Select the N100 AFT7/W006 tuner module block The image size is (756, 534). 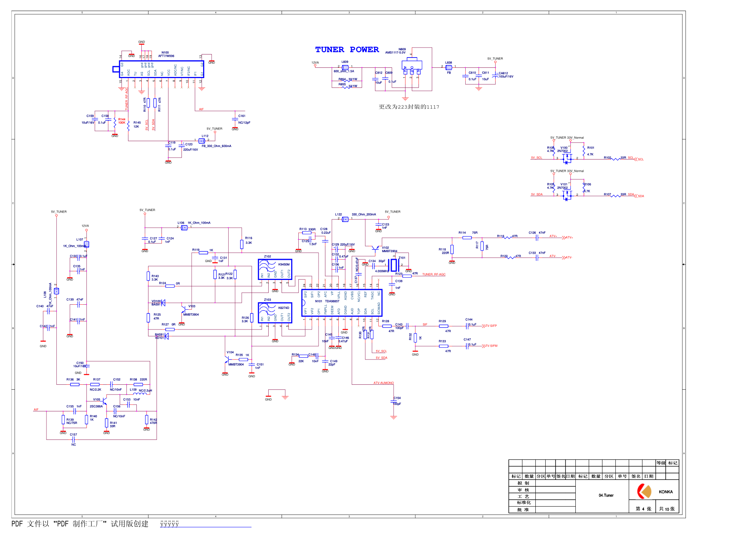click(x=161, y=69)
